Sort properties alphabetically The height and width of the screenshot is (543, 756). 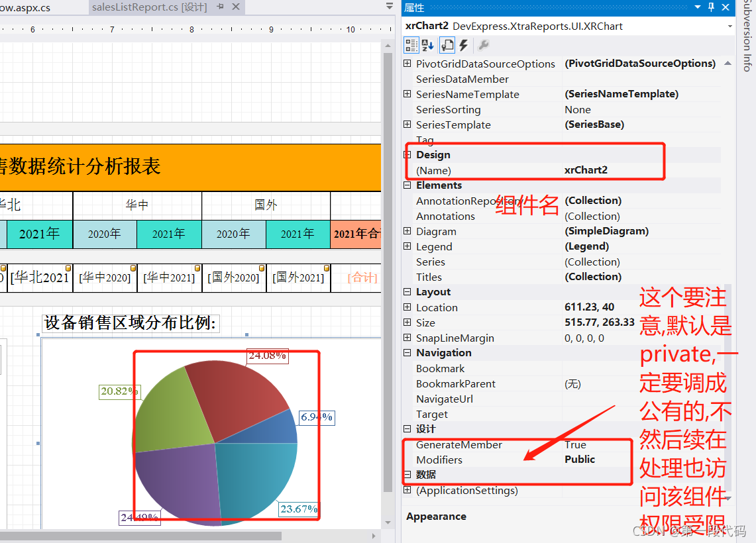(428, 45)
